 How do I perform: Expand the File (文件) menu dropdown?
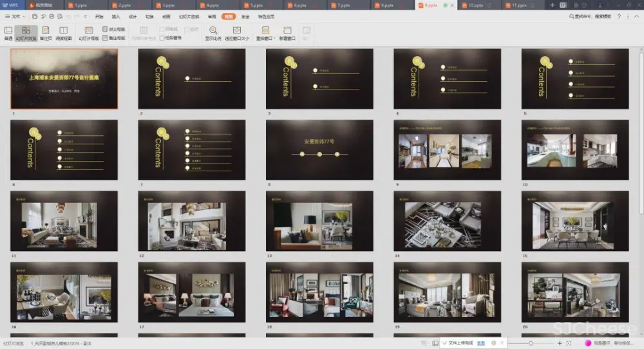tap(15, 16)
